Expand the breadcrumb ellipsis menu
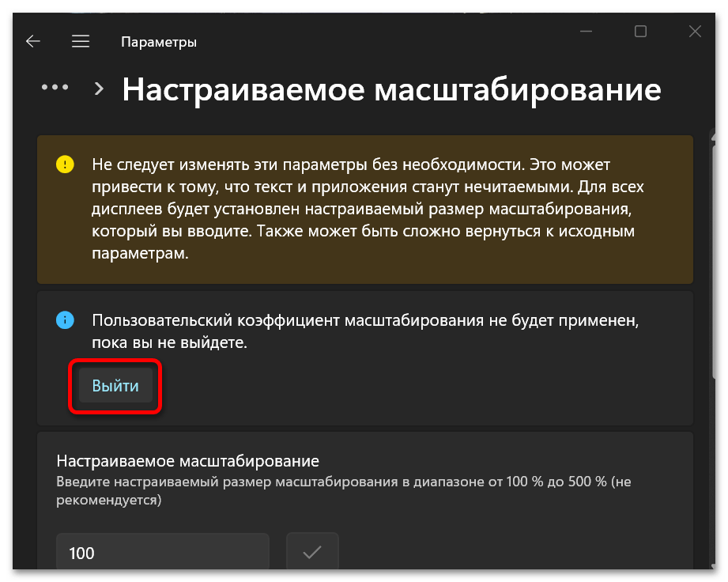 tap(55, 88)
